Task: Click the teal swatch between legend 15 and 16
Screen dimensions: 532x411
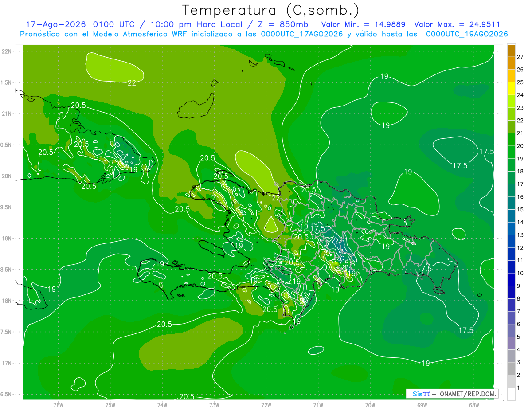Action: coord(511,203)
